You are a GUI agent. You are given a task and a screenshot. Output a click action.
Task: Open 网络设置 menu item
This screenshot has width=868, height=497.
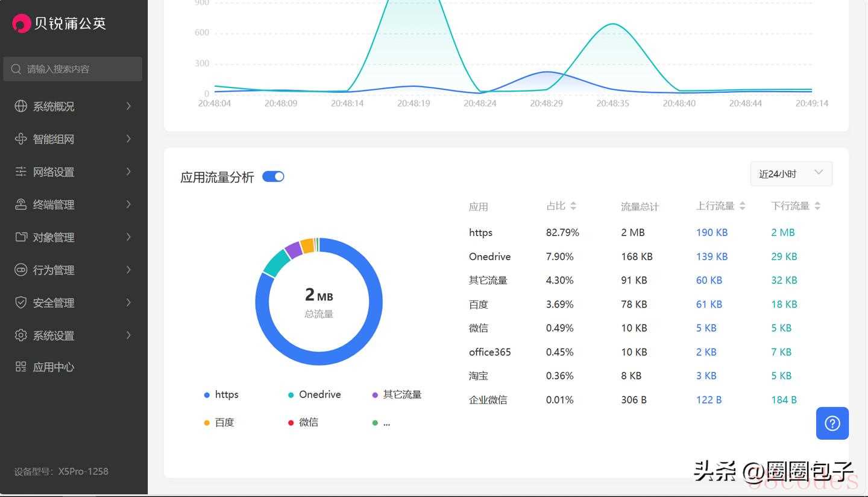click(x=74, y=172)
